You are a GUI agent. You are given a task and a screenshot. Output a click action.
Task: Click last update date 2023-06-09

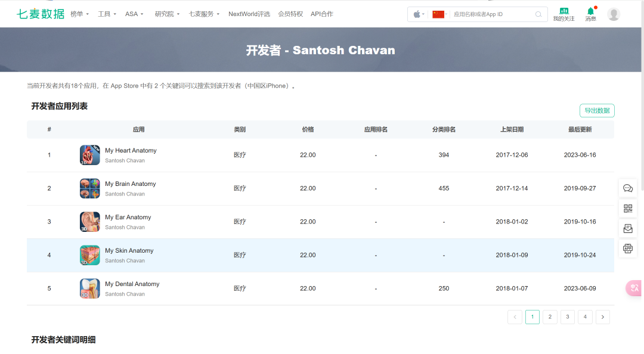[x=580, y=288]
